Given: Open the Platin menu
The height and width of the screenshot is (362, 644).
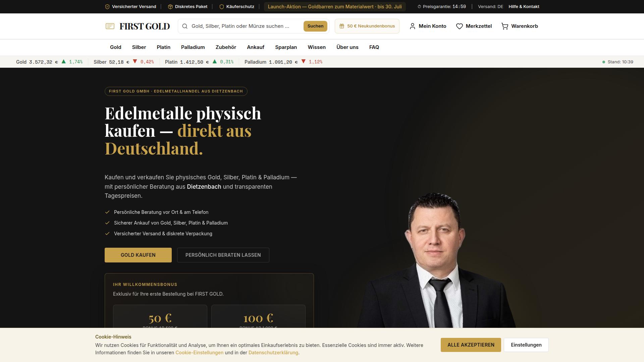Looking at the screenshot, I should [164, 47].
